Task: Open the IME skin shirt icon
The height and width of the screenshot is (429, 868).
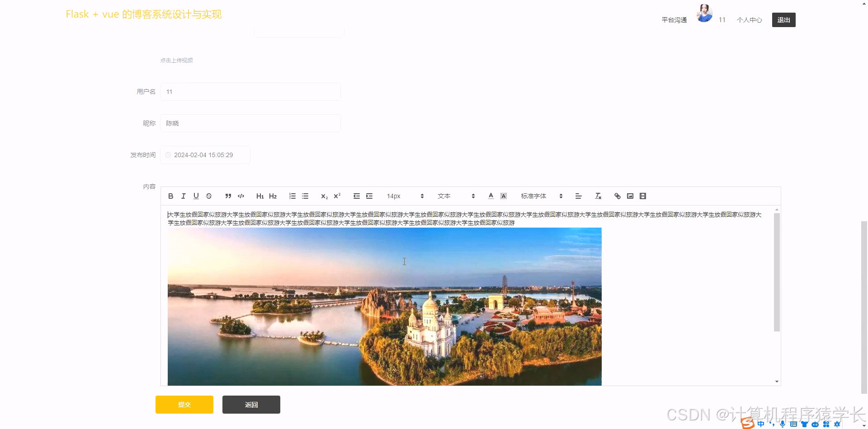Action: point(804,424)
